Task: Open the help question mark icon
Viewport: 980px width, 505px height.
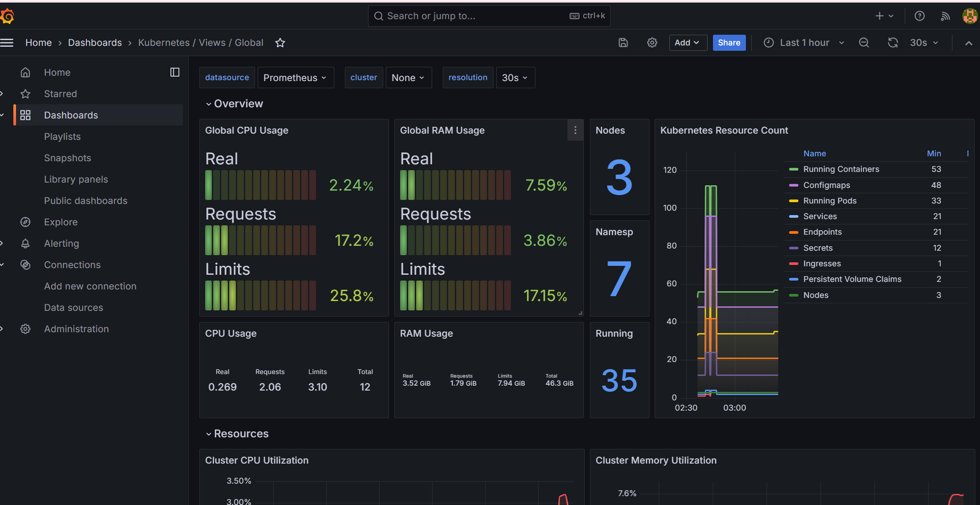Action: (919, 16)
